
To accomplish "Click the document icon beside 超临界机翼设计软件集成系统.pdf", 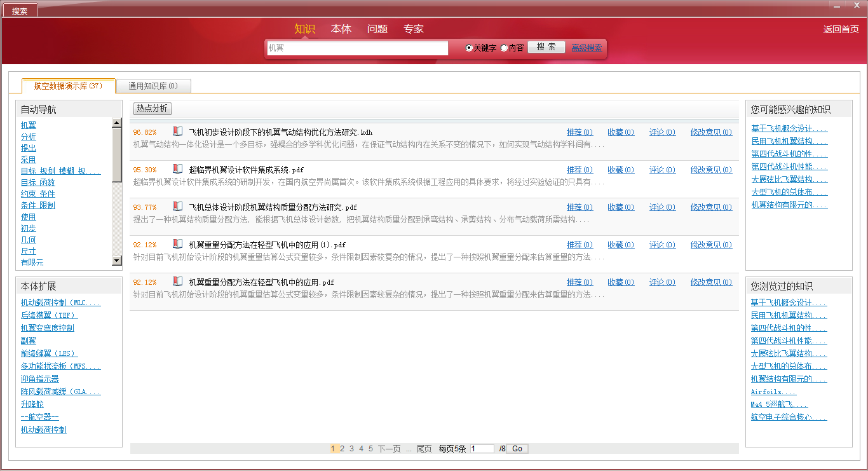I will pyautogui.click(x=177, y=169).
